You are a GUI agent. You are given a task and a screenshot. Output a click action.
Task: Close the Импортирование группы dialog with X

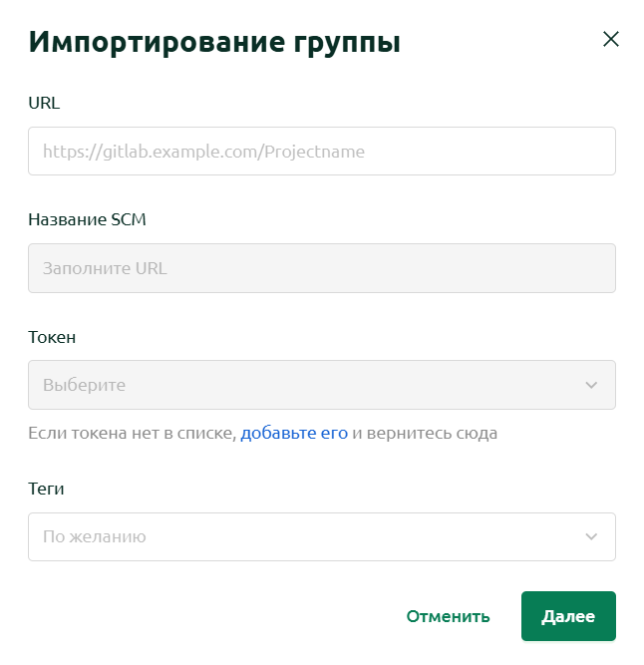610,39
